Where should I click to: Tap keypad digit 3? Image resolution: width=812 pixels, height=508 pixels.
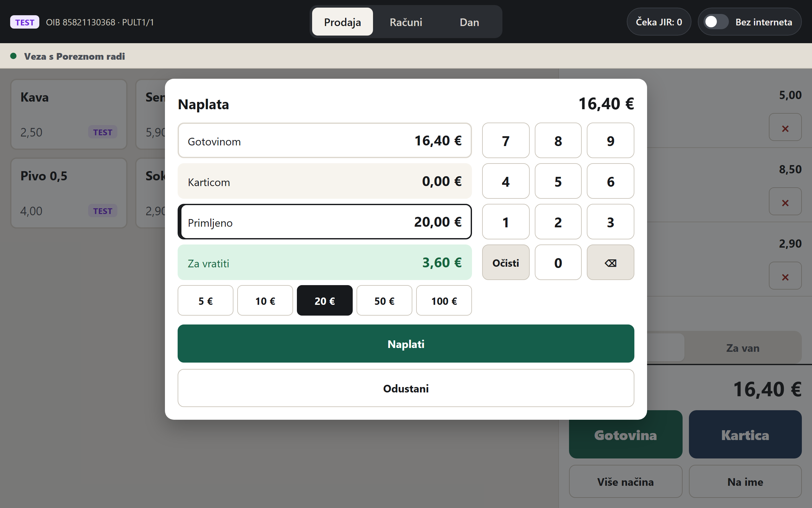tap(610, 222)
